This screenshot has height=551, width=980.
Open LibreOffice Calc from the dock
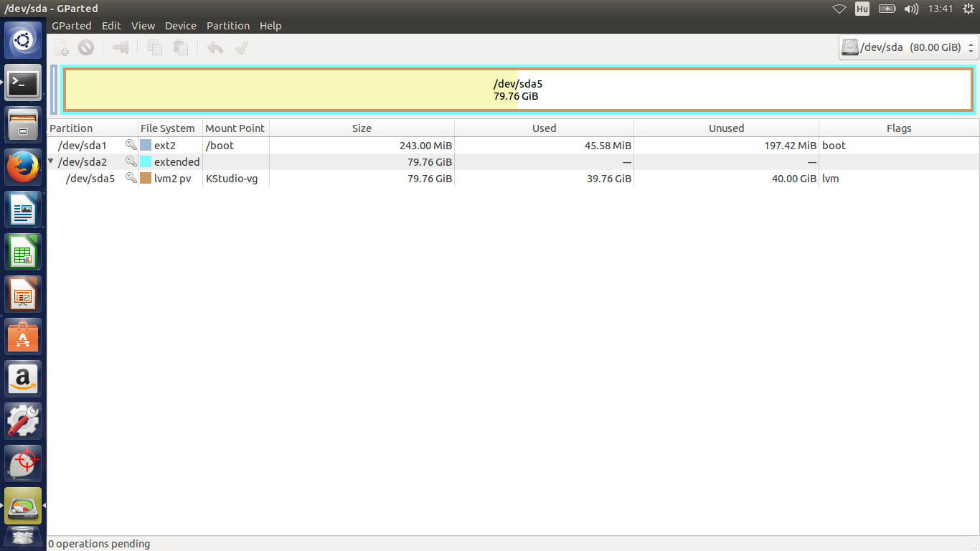[x=24, y=253]
